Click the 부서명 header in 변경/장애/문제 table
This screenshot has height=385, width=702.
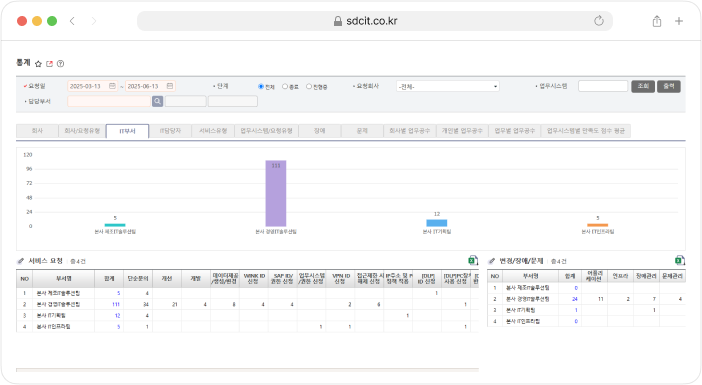531,276
